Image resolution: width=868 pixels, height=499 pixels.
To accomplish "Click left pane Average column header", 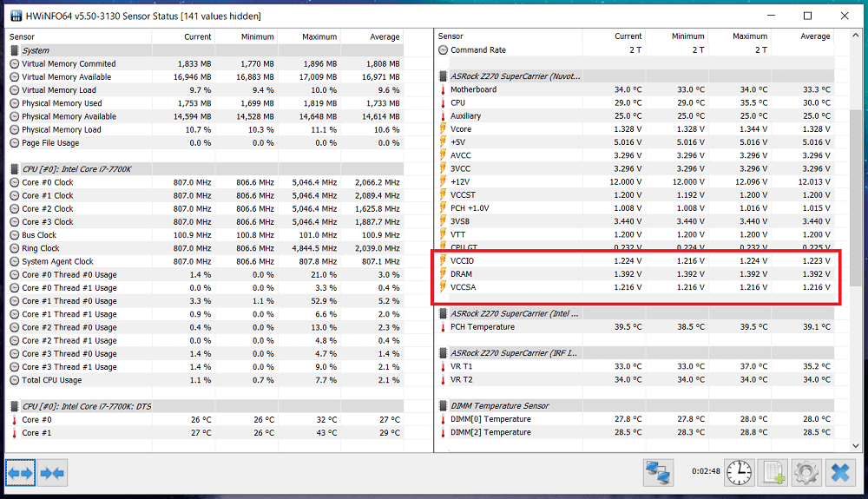I will tap(372, 36).
